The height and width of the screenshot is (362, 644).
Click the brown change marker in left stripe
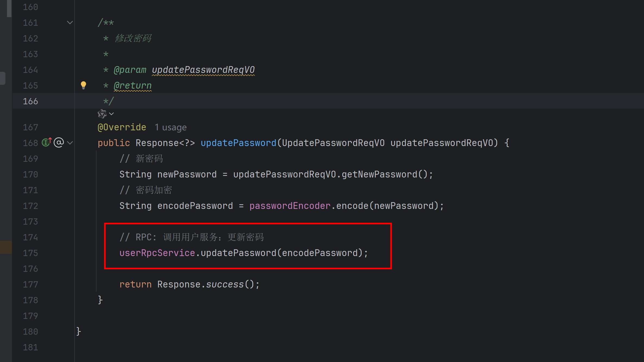[6, 247]
